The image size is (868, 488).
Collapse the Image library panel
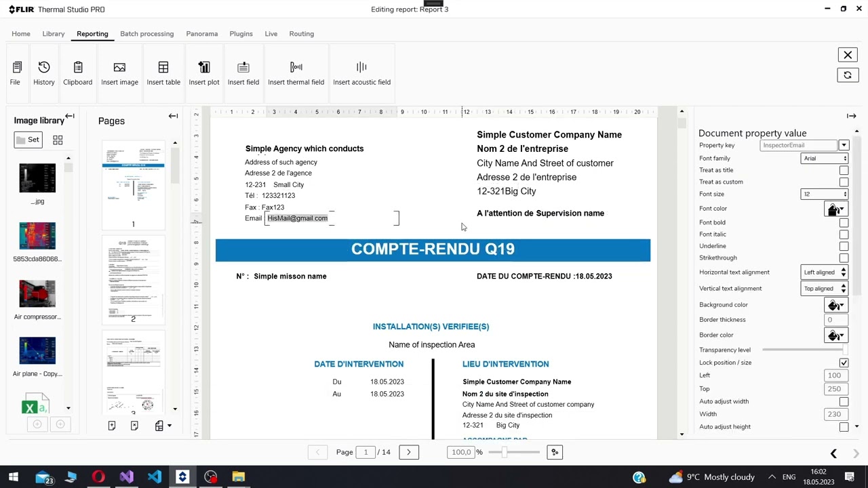(x=70, y=116)
